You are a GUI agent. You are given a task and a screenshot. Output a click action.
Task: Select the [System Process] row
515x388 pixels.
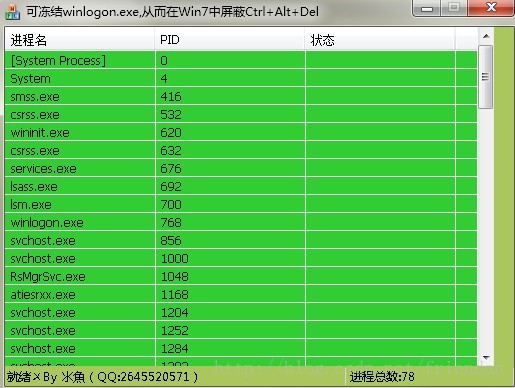[x=241, y=60]
